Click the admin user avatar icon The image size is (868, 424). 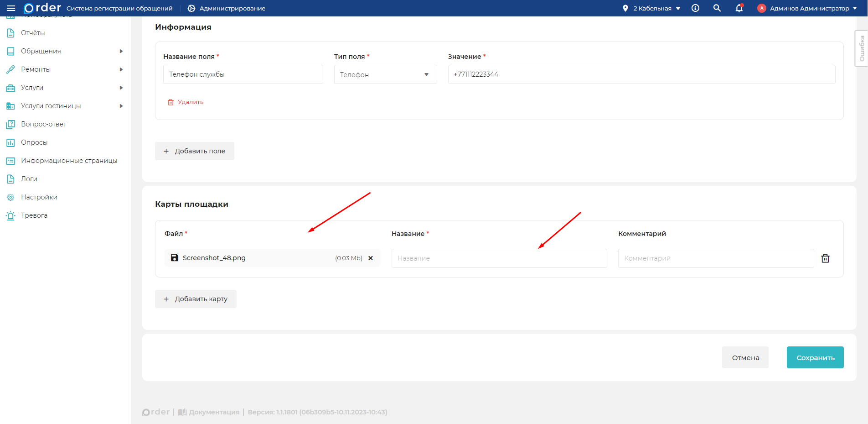click(x=761, y=8)
